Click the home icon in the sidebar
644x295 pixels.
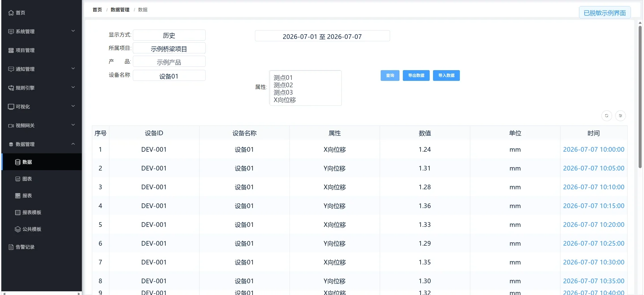click(x=11, y=13)
